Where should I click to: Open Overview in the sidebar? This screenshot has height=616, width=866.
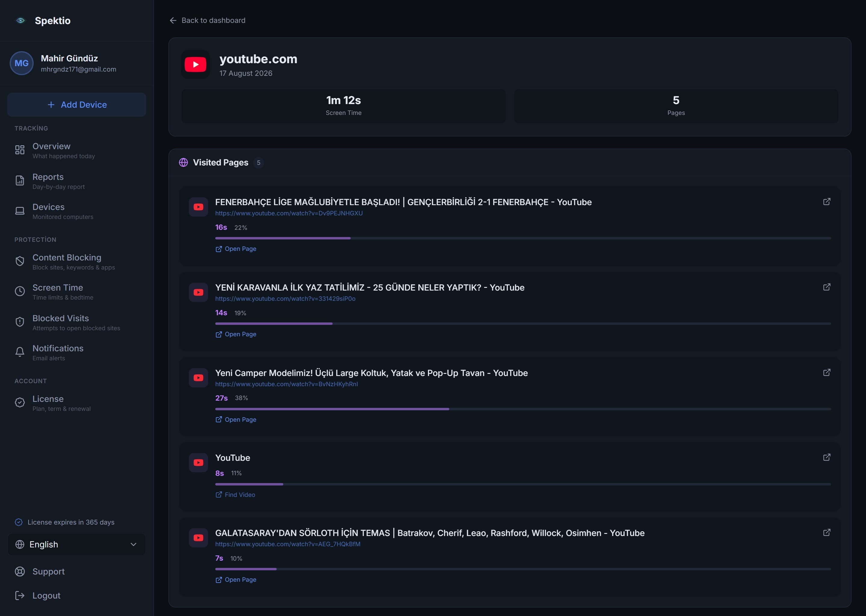tap(77, 151)
